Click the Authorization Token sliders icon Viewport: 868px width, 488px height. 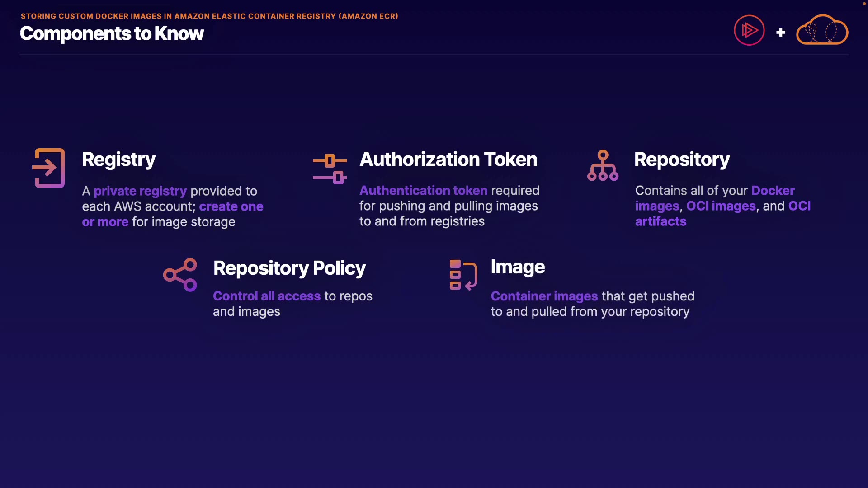pos(330,169)
